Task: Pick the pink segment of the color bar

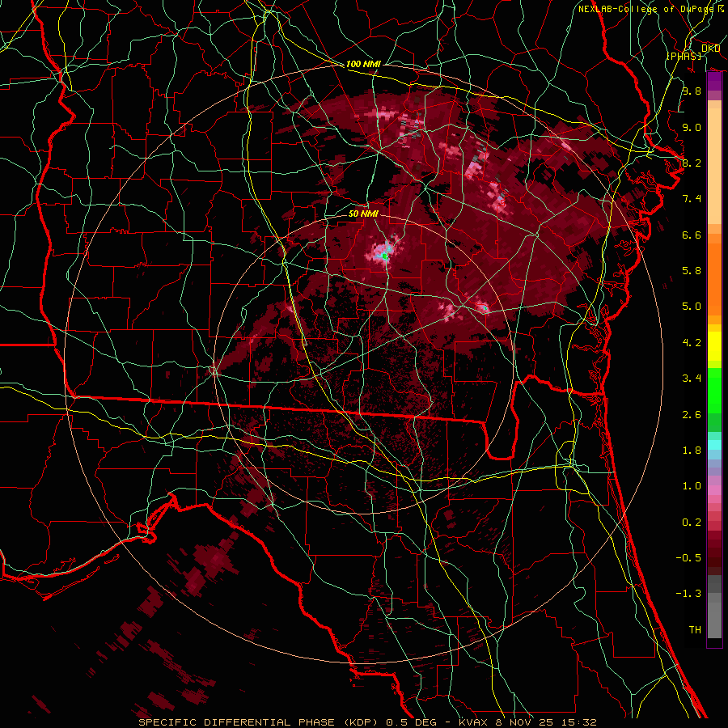Action: pyautogui.click(x=714, y=490)
